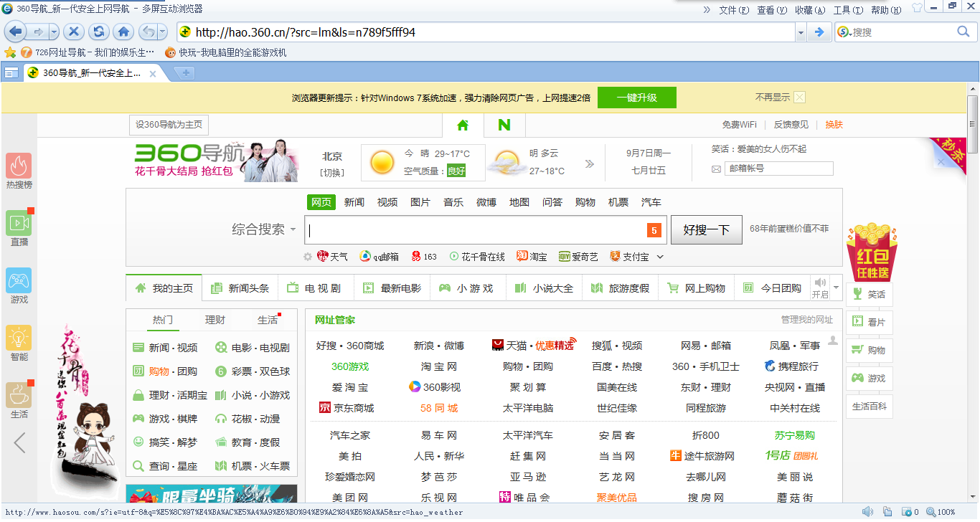The image size is (980, 522).
Task: Open the address bar URL dropdown arrow
Action: (x=801, y=32)
